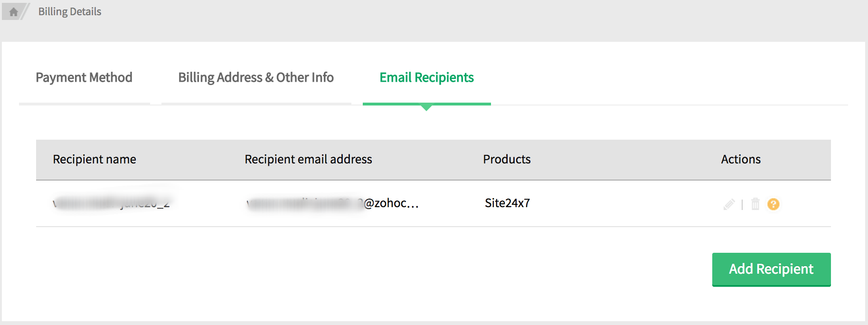Click the recipient's @zohoc... email address
Screen dimensions: 868x325
point(332,203)
